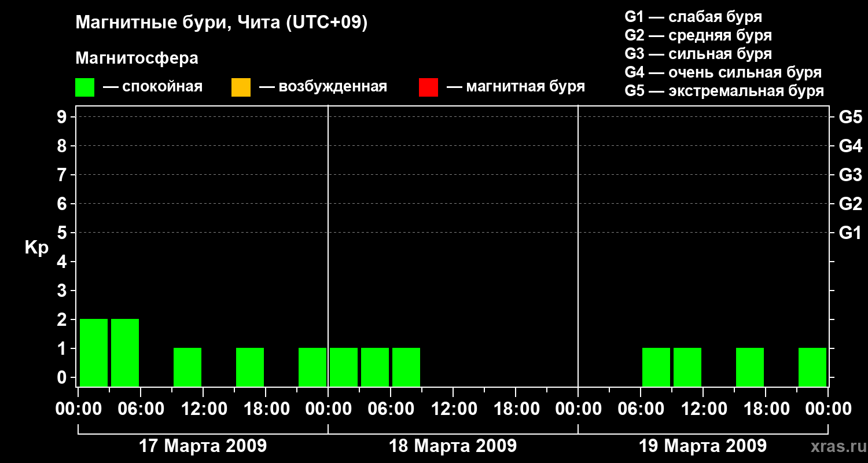Viewport: 868px width, 463px height.
Task: Click the Kp axis value 3
Action: (x=63, y=291)
